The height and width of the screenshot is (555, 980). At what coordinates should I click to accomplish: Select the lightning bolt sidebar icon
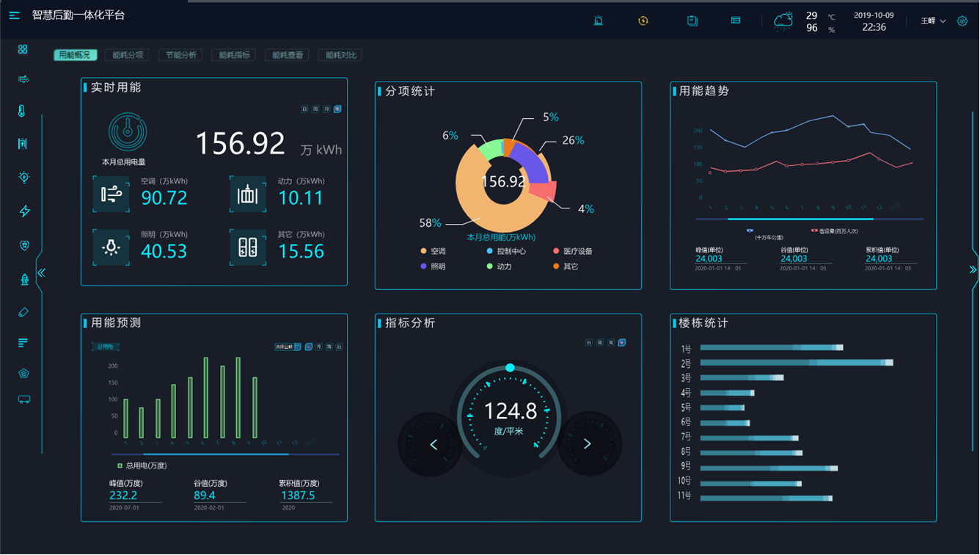click(x=24, y=211)
